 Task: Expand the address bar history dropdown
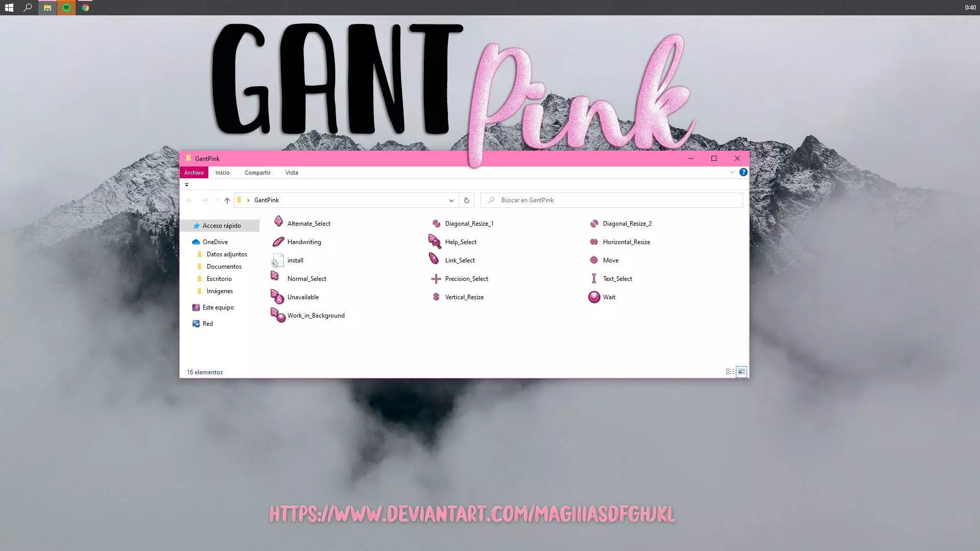(x=451, y=200)
